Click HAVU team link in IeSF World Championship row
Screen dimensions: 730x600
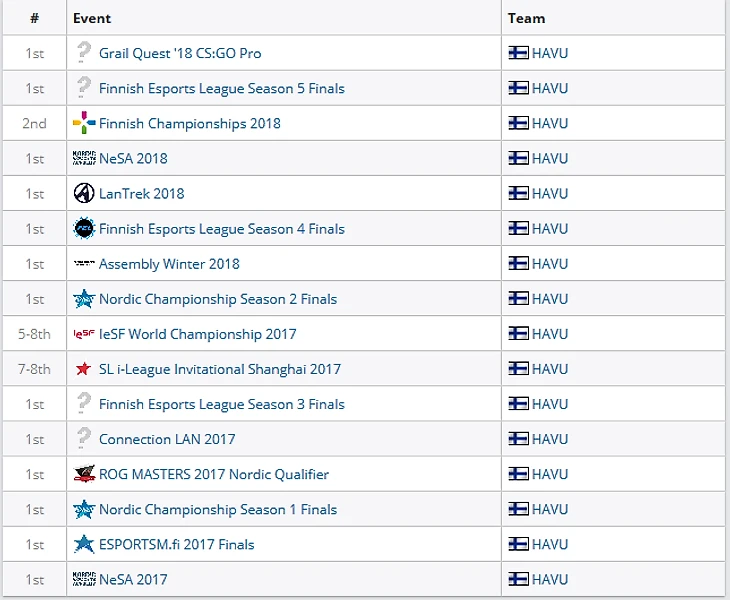(x=550, y=334)
